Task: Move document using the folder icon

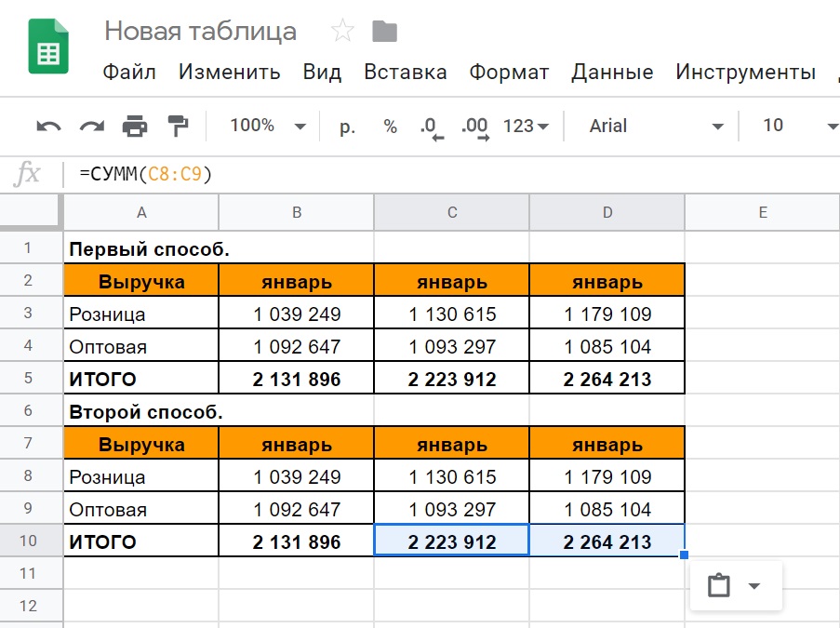Action: 384,31
